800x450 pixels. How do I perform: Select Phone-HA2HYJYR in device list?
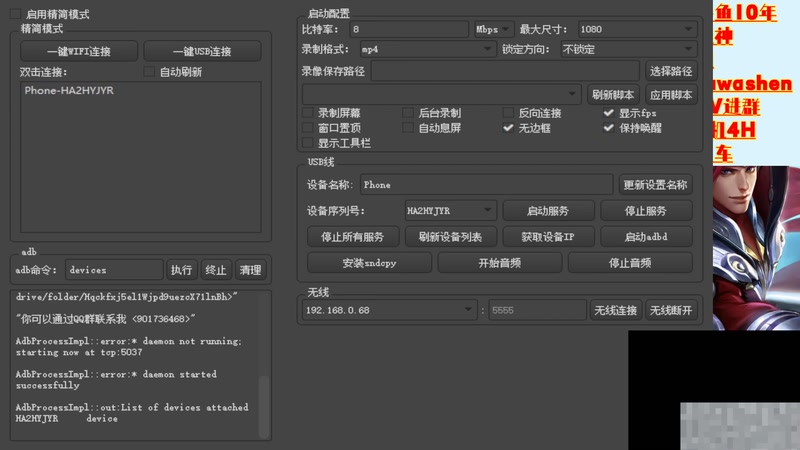(x=69, y=90)
